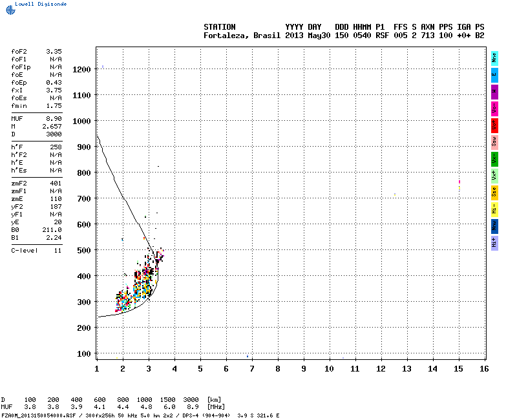This screenshot has width=517, height=420.
Task: Click the fxI value 3.75
Action: tap(54, 90)
